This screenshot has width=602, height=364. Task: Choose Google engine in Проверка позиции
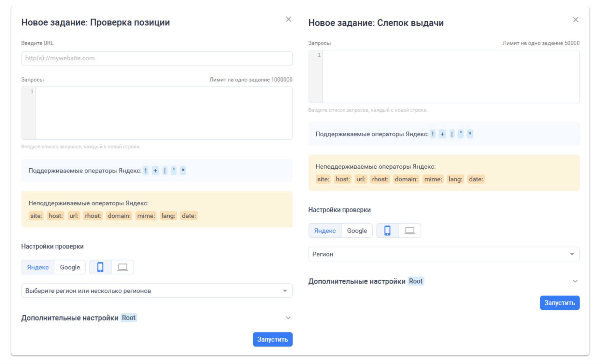pyautogui.click(x=70, y=267)
